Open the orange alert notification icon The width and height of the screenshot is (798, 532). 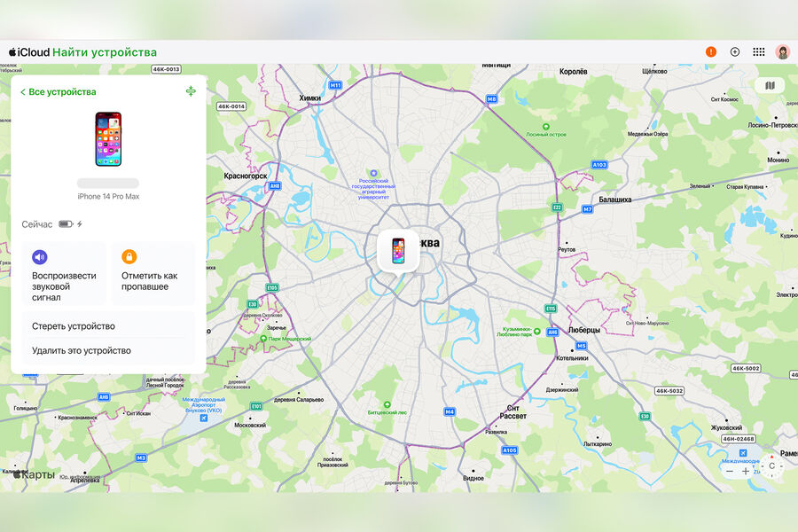(711, 52)
